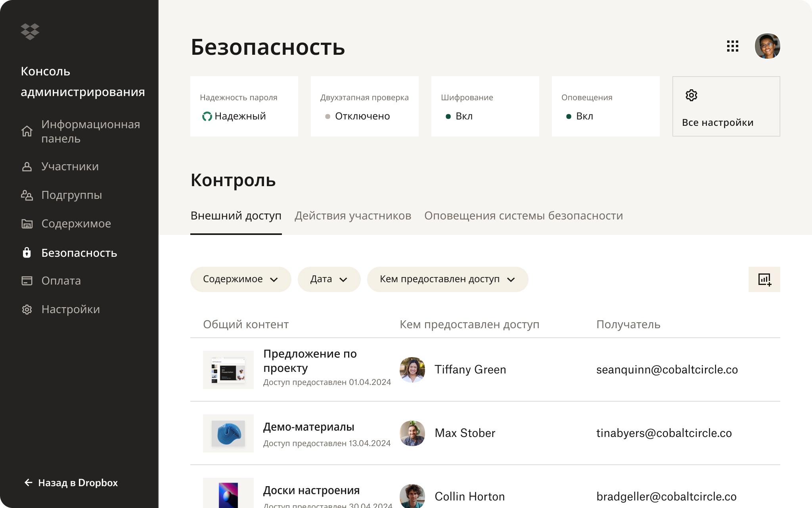Screen dimensions: 812x508
Task: Click the home icon for Информационная панель
Action: tap(27, 131)
